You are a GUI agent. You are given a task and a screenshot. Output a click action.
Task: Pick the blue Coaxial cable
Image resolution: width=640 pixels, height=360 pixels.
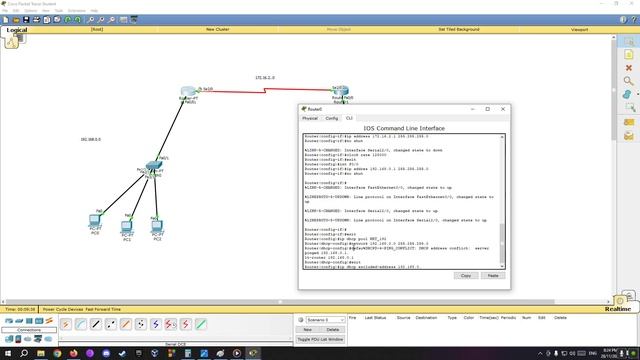[x=156, y=324]
